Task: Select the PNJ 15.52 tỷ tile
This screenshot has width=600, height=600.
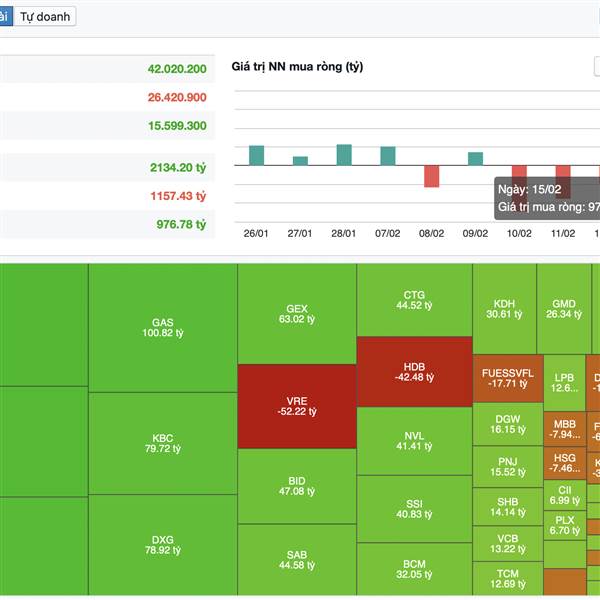Action: point(508,466)
